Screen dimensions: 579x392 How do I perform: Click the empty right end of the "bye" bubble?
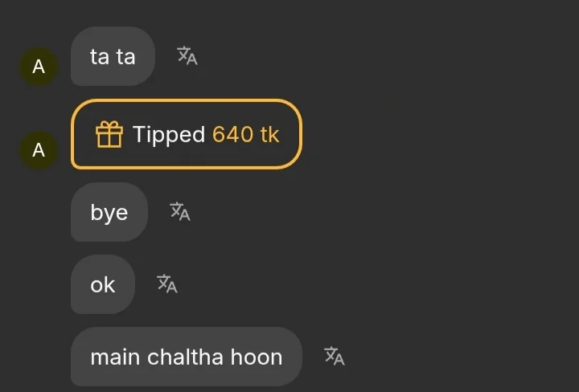pos(139,212)
